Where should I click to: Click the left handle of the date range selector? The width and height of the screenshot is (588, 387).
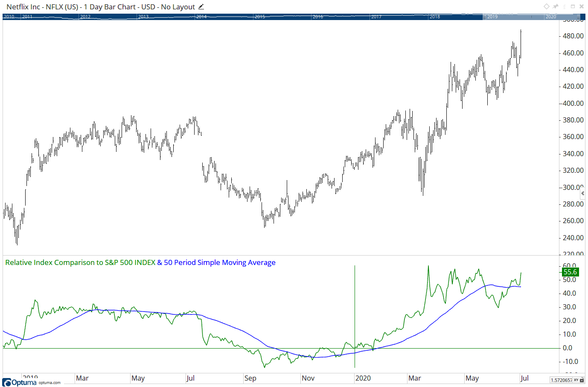(484, 17)
